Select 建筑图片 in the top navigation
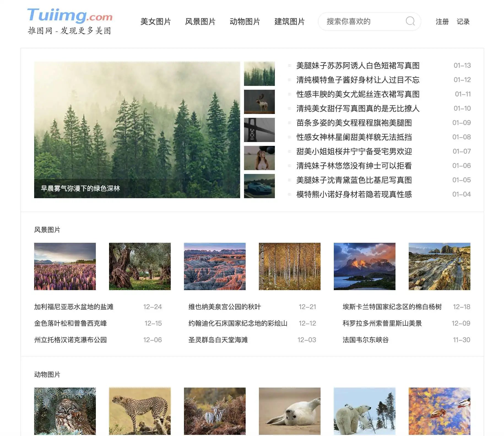Viewport: 504px width, 436px height. click(289, 21)
